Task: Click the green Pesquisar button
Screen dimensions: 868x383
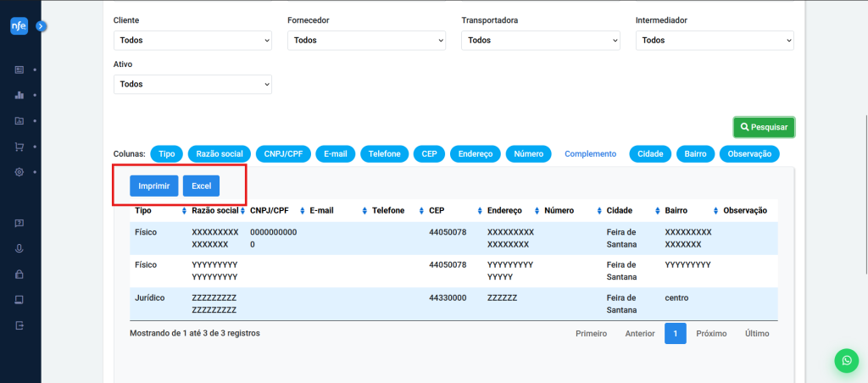Action: pos(764,127)
